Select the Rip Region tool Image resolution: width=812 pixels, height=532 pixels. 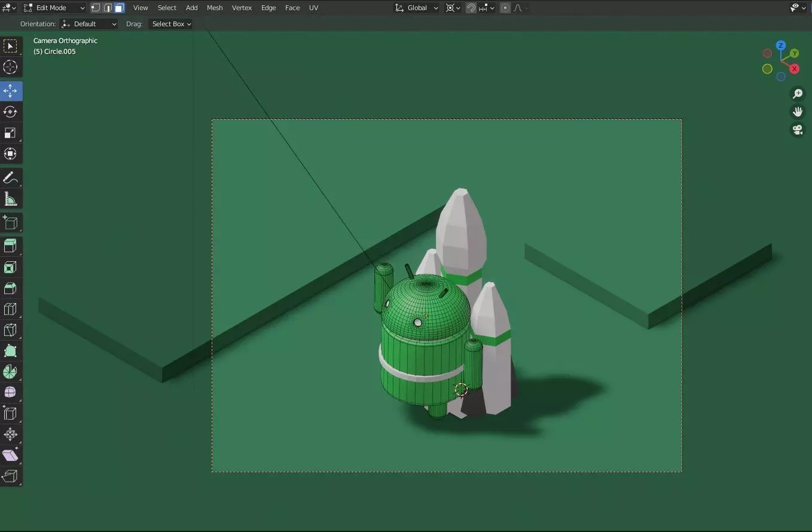(11, 476)
